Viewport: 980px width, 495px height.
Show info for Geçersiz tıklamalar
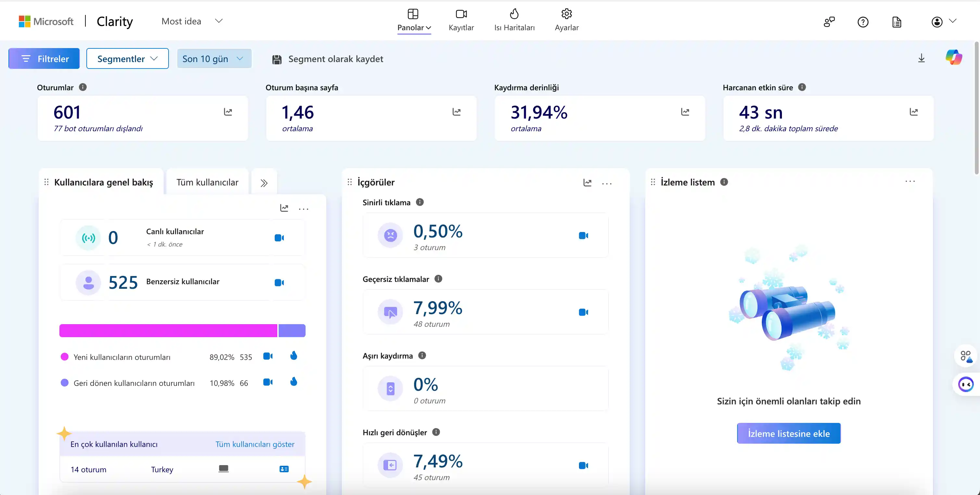[x=438, y=279]
